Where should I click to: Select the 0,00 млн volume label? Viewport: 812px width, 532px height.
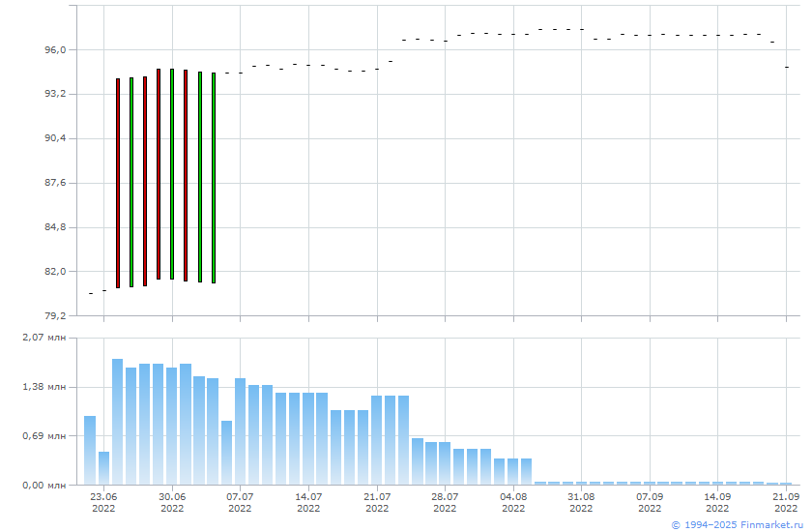pyautogui.click(x=44, y=486)
